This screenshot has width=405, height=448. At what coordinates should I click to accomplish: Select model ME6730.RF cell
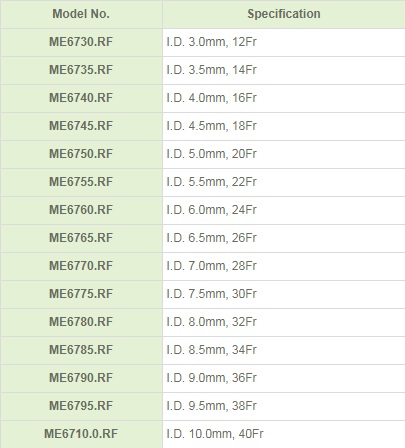coord(81,42)
